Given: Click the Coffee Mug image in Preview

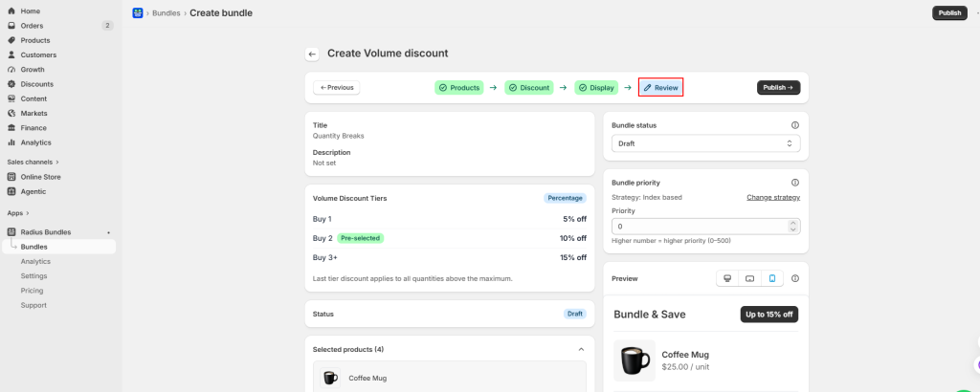Looking at the screenshot, I should [635, 360].
